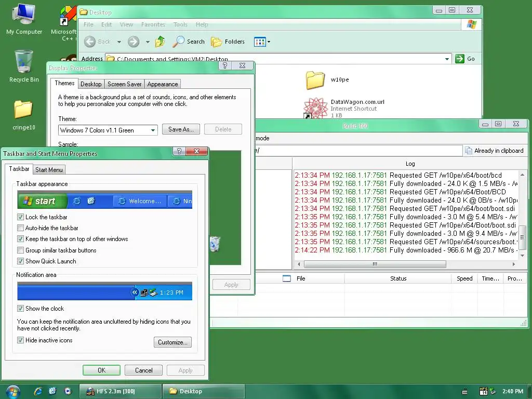Launch the media player Quick Launch icon
532x399 pixels.
(68, 391)
